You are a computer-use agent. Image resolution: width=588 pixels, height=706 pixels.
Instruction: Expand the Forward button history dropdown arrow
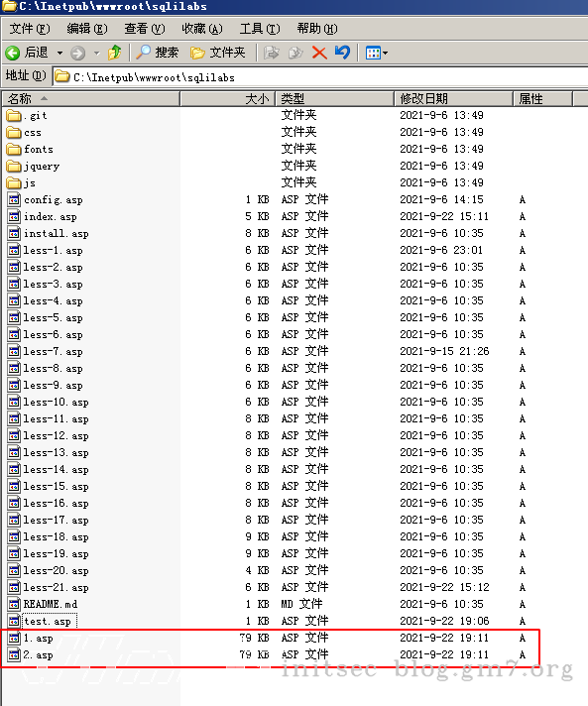[97, 54]
